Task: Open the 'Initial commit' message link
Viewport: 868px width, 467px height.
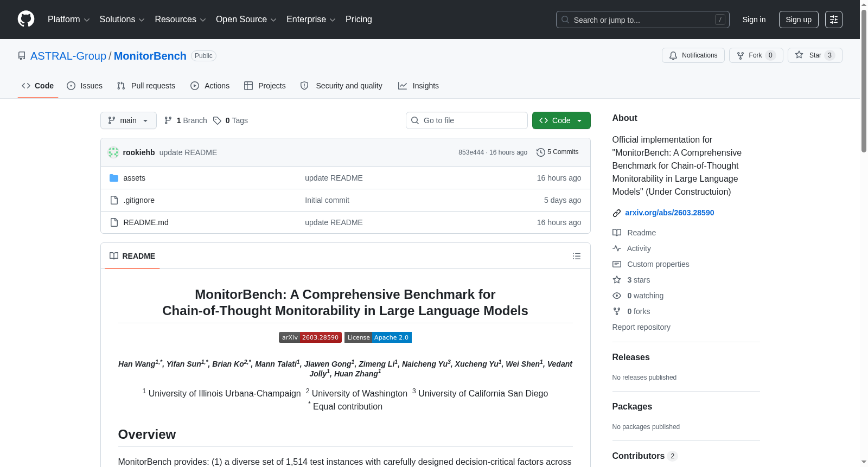Action: pos(327,200)
